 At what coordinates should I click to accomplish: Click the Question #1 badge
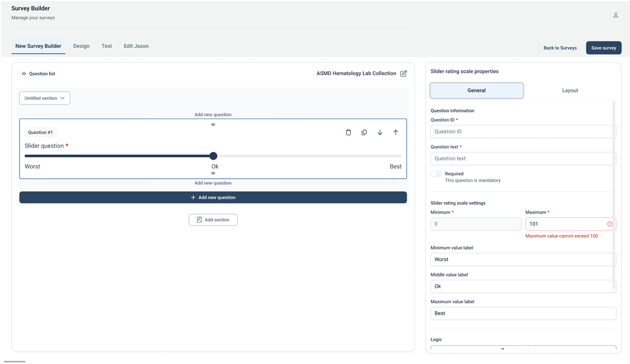[40, 132]
